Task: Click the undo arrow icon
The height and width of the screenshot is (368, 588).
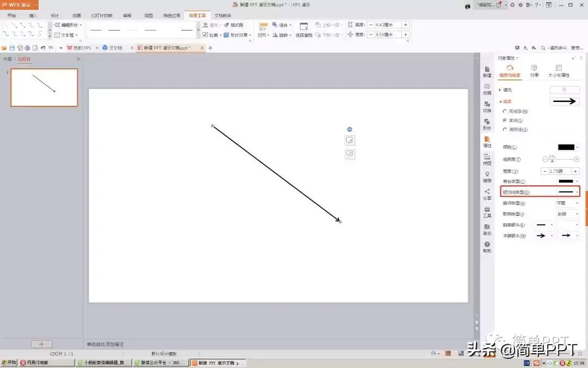Action: coord(43,48)
